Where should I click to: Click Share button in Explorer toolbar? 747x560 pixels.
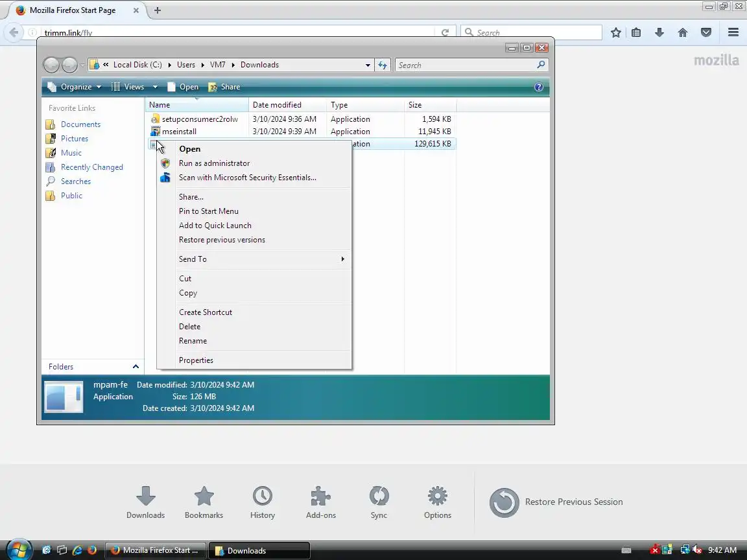[224, 87]
